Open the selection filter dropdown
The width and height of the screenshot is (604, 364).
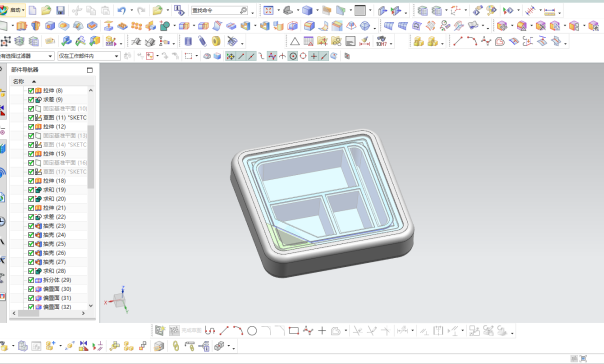[50, 56]
